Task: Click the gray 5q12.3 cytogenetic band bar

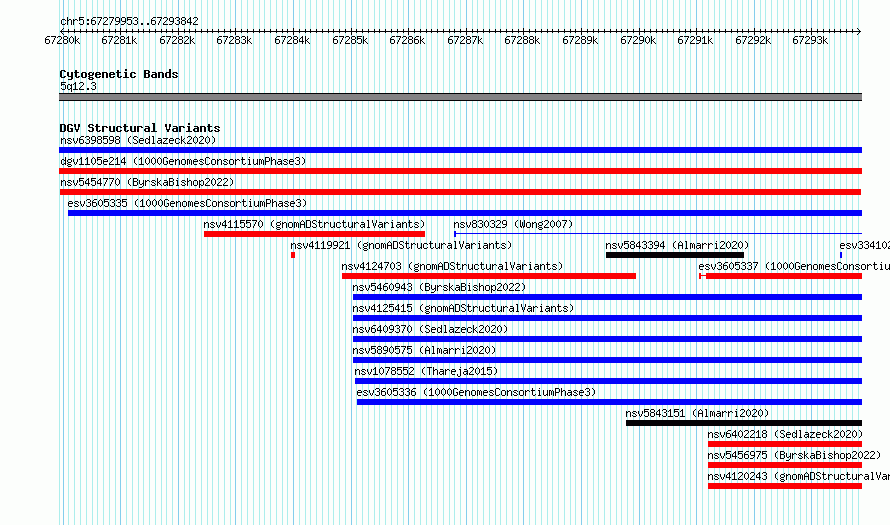Action: [460, 97]
